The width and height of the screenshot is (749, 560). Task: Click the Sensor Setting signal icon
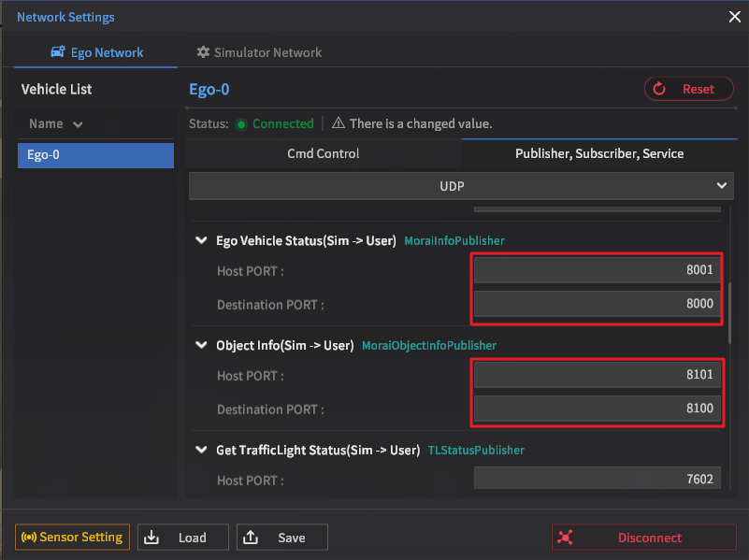point(27,538)
